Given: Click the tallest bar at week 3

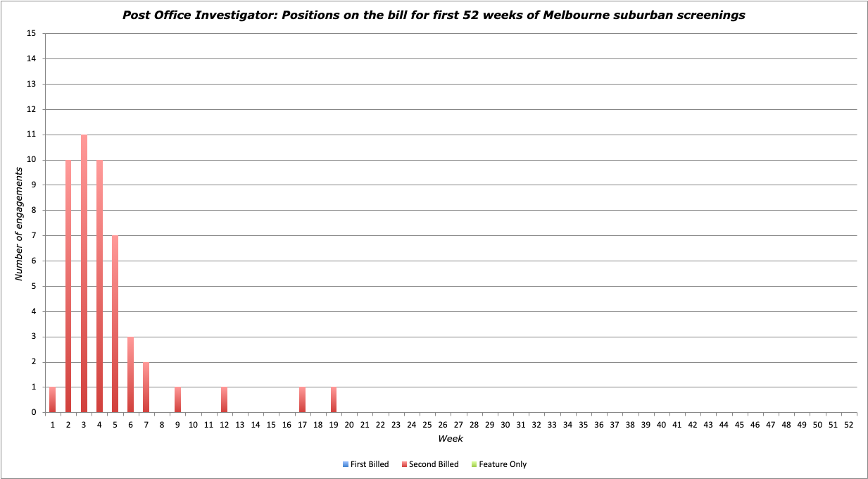Looking at the screenshot, I should pos(84,273).
